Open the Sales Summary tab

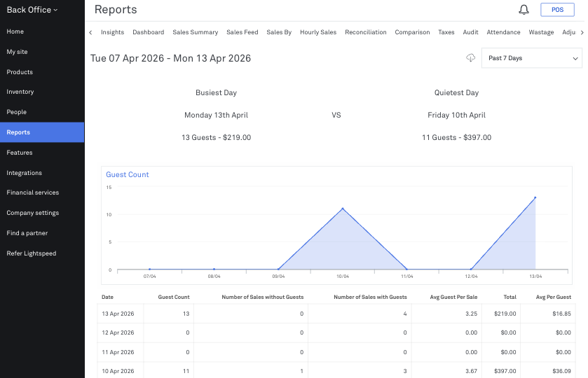pyautogui.click(x=196, y=32)
